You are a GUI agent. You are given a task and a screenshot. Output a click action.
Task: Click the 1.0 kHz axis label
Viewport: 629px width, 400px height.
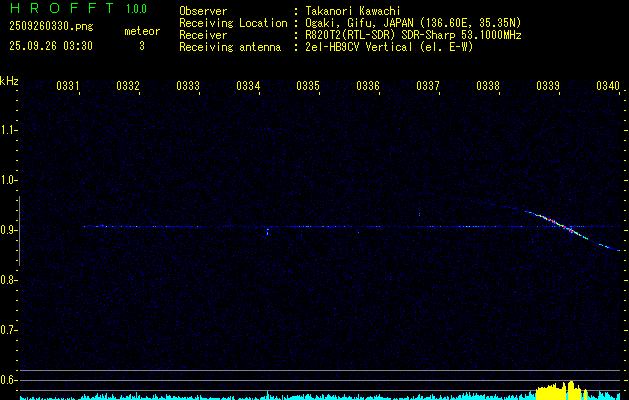(8, 180)
